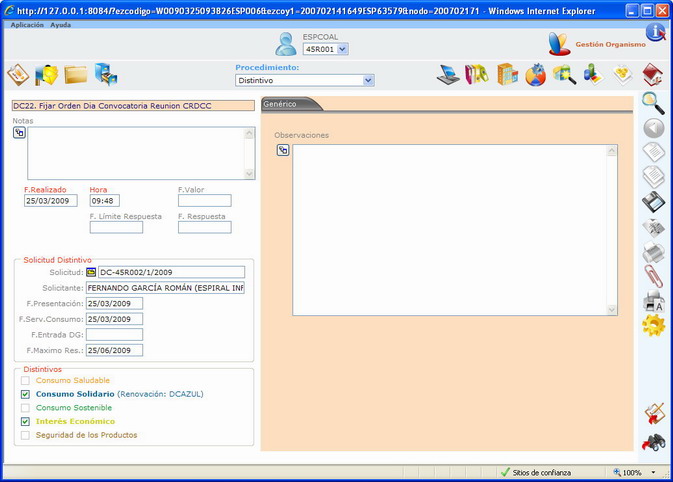Image resolution: width=673 pixels, height=482 pixels.
Task: Click the laptop computer icon
Action: pos(448,75)
